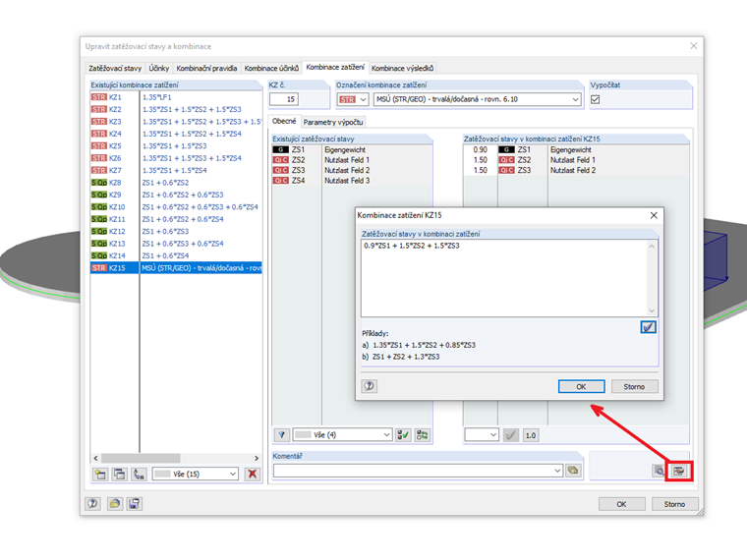This screenshot has height=560, width=747.
Task: Click Storno in the KZ15 popup
Action: [634, 386]
